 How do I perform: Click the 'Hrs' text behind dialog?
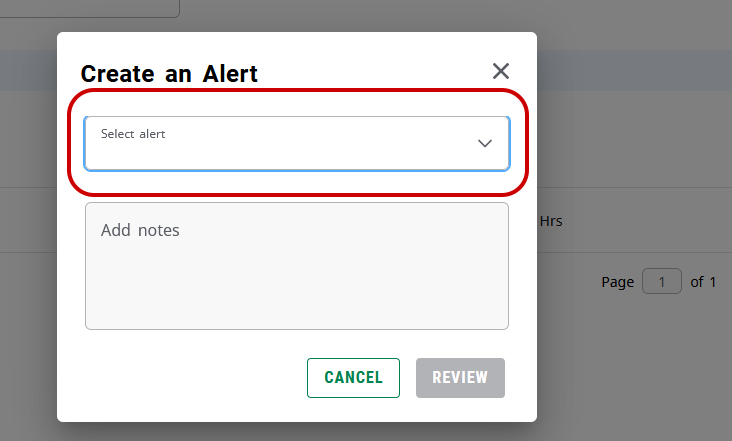(x=551, y=221)
